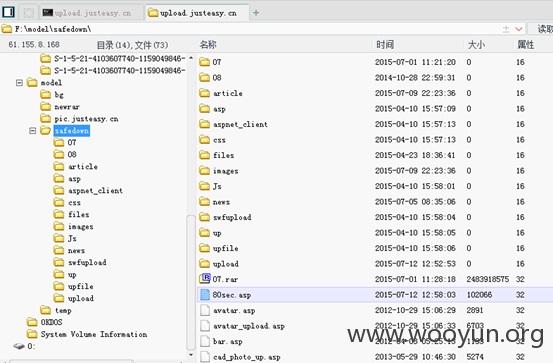Toggle the sidebar panel icon at top left
The image size is (553, 363).
8,12
